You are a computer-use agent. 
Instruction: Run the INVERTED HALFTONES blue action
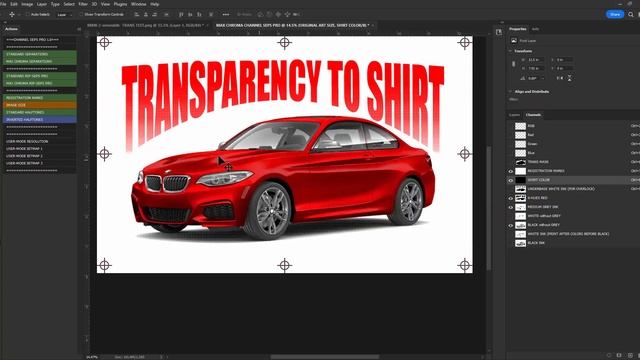click(40, 120)
